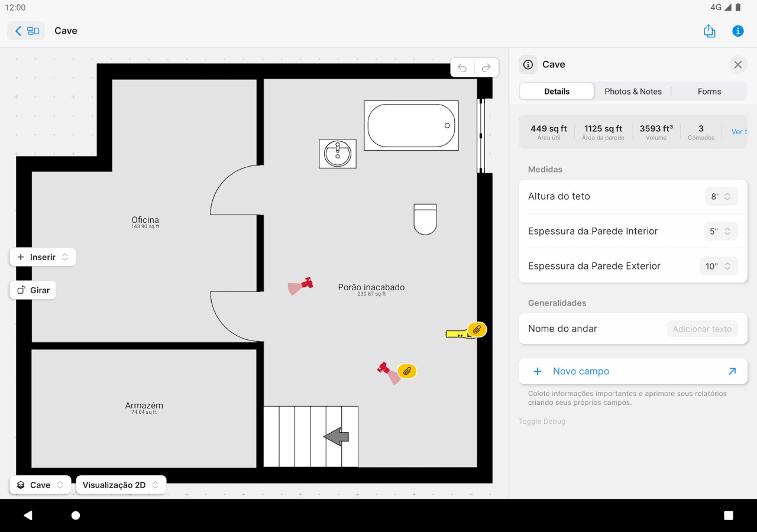The height and width of the screenshot is (532, 757).
Task: Tap the sink symbol
Action: click(338, 154)
